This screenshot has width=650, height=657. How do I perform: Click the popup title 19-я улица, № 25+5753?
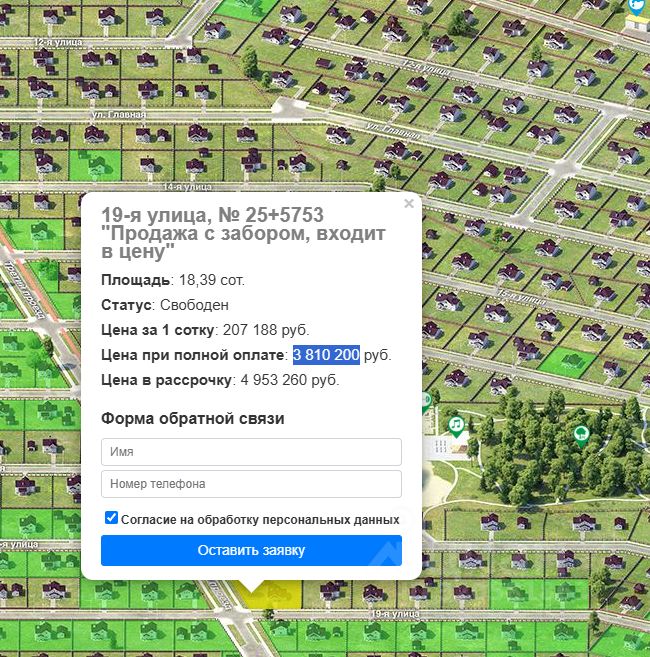coord(212,215)
